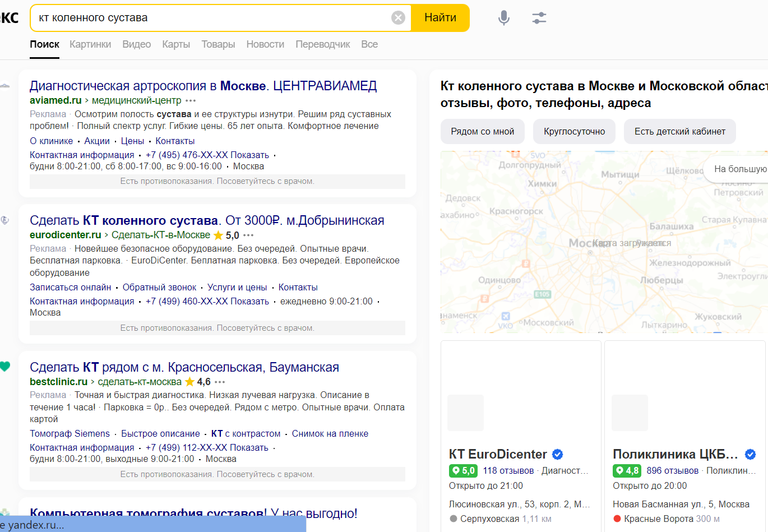Switch to the Карты tab
768x532 pixels.
pos(176,44)
